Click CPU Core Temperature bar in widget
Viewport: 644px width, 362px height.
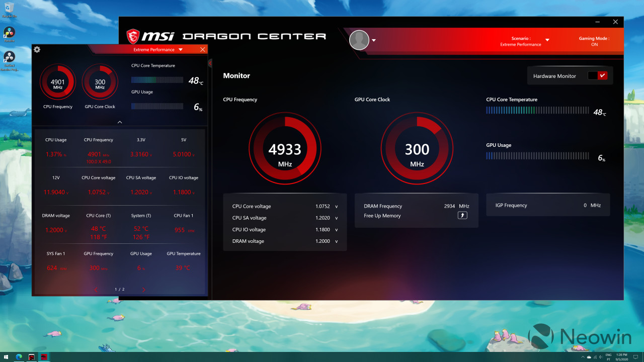(x=157, y=80)
